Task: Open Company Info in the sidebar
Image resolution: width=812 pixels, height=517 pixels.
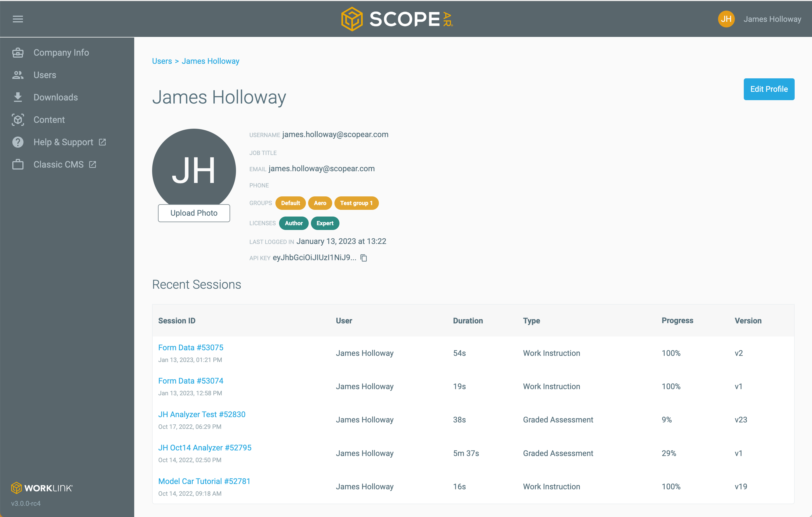Action: click(x=61, y=53)
